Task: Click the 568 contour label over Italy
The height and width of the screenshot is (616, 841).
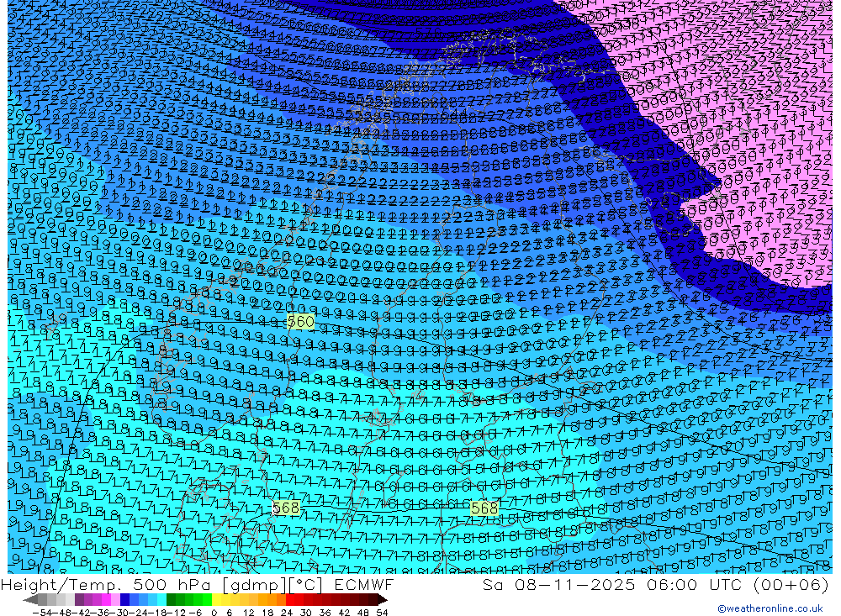Action: pyautogui.click(x=484, y=508)
